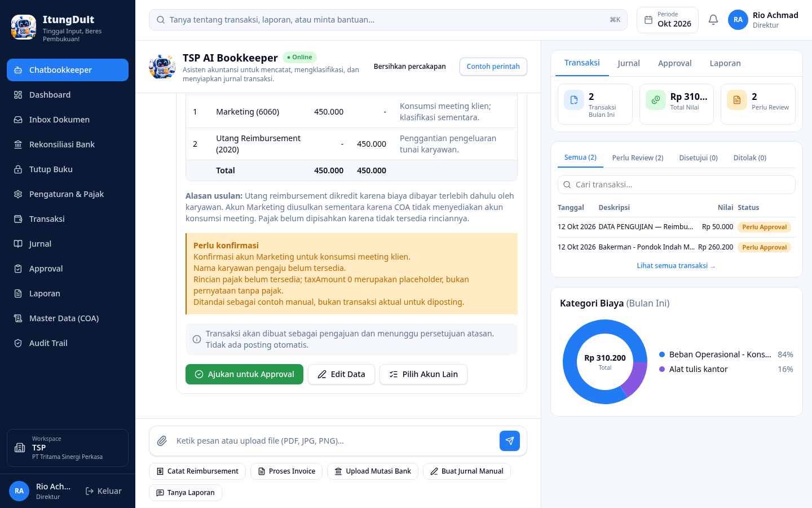Image resolution: width=812 pixels, height=508 pixels.
Task: Click Pilih Akun Lain button
Action: click(x=423, y=374)
